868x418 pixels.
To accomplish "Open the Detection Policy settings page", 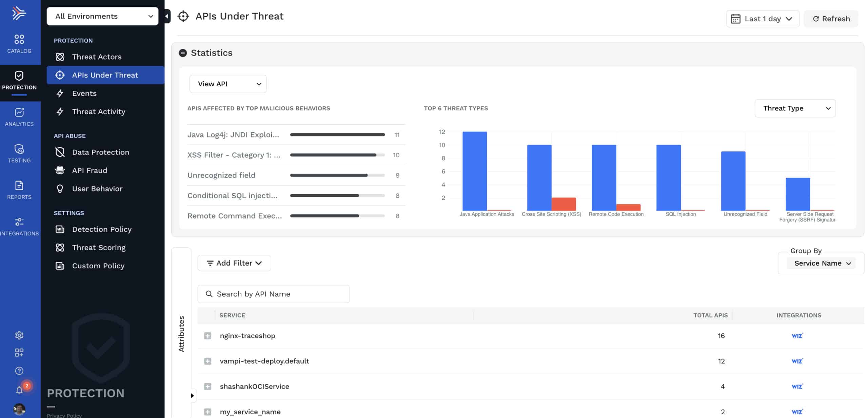I will pos(101,229).
